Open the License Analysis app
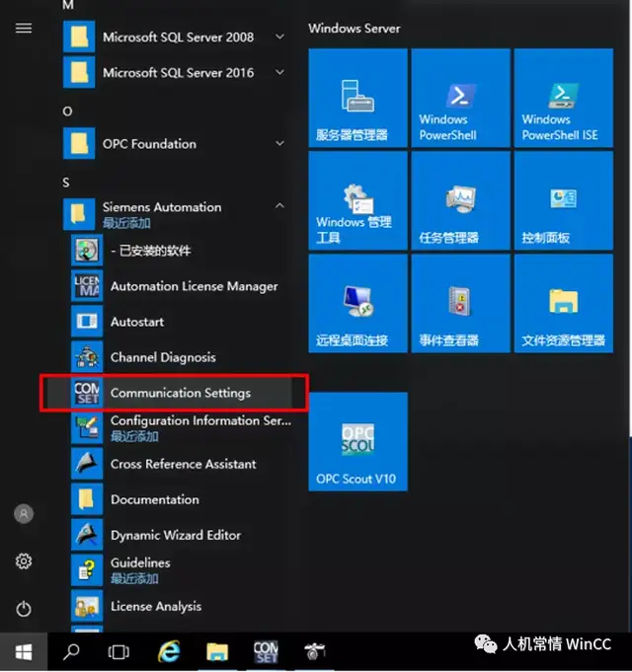632x672 pixels. (x=155, y=606)
